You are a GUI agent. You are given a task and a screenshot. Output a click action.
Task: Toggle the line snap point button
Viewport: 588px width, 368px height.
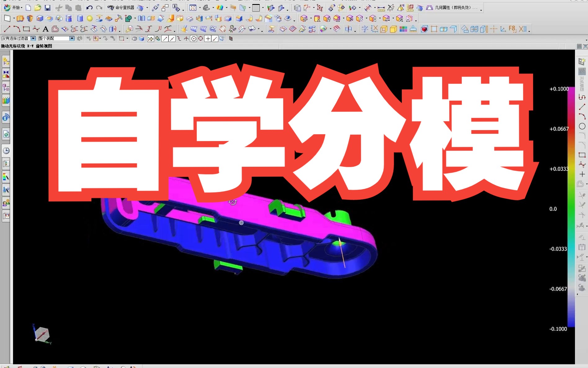click(x=165, y=39)
